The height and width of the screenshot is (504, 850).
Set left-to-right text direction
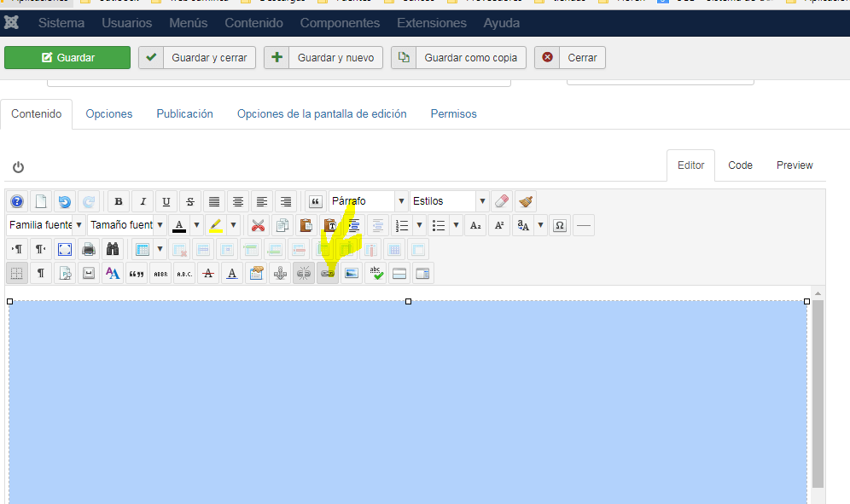[x=17, y=249]
